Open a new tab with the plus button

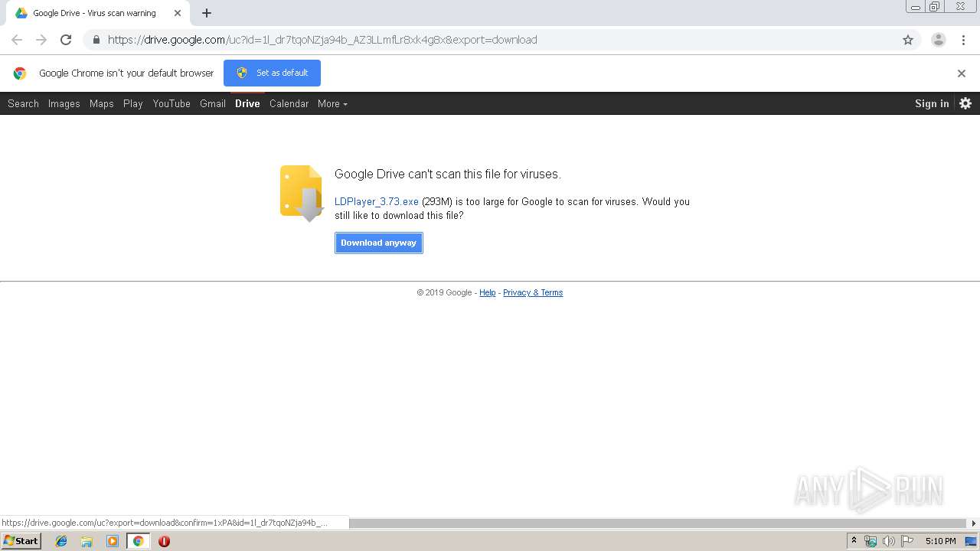[207, 13]
